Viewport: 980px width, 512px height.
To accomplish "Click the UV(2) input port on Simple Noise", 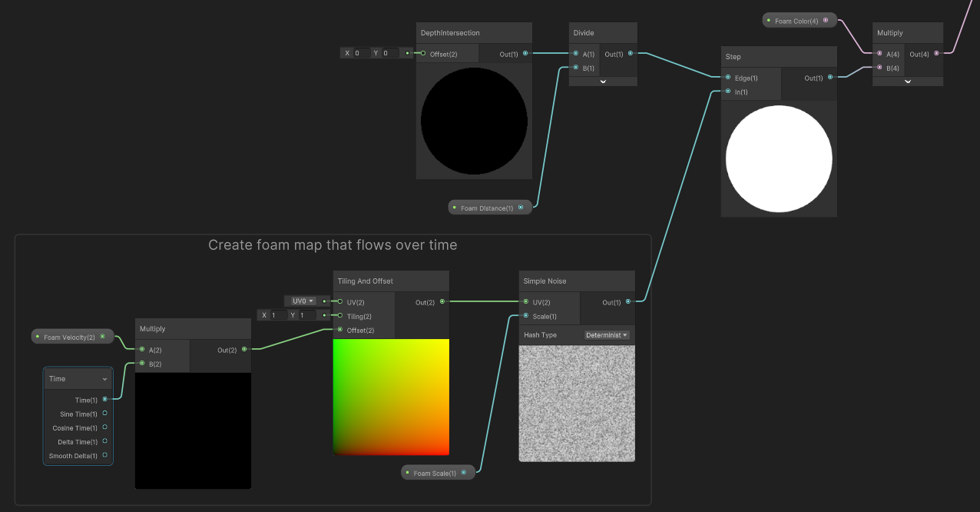I will pos(525,302).
